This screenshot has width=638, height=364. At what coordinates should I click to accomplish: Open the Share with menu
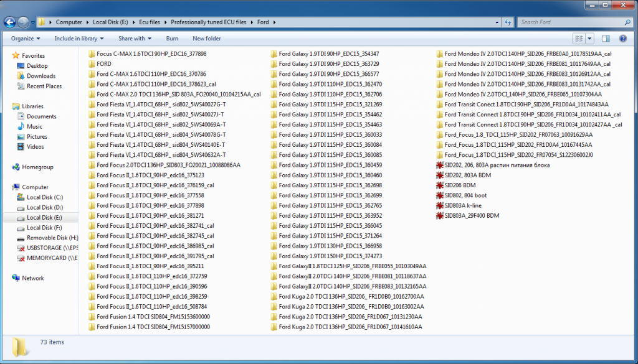[x=134, y=38]
